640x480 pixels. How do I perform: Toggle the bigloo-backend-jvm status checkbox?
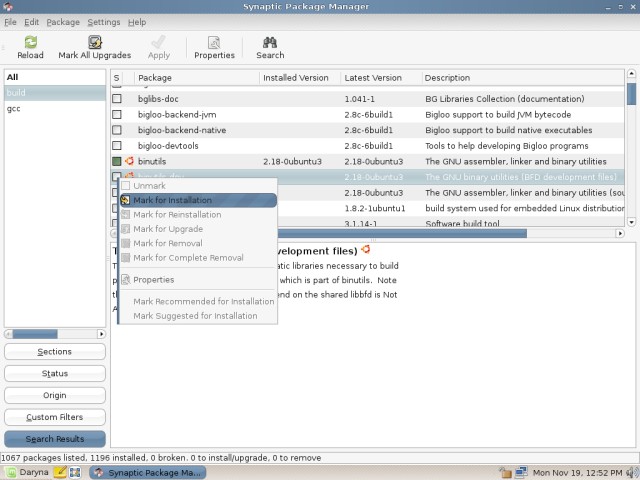coord(117,114)
